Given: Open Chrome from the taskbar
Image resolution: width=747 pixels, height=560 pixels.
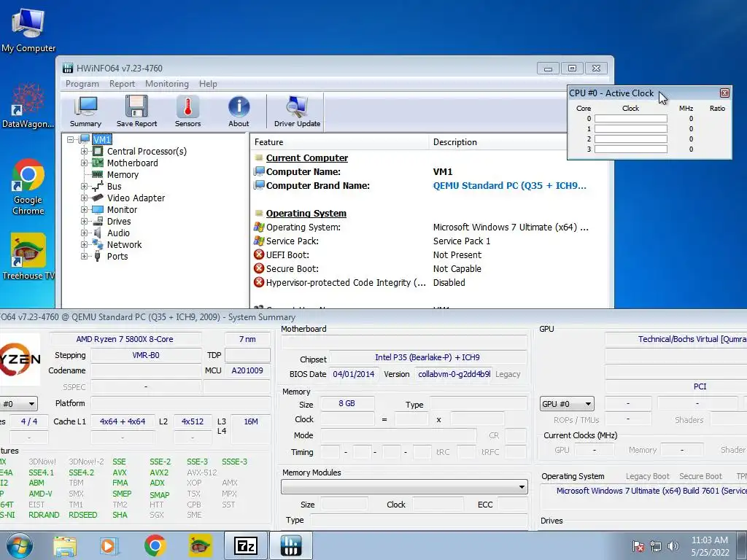Looking at the screenshot, I should [x=155, y=545].
